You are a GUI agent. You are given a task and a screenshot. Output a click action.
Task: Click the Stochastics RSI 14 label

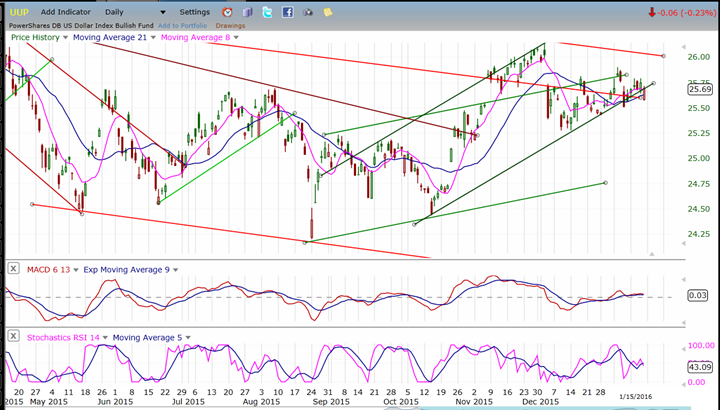point(63,338)
